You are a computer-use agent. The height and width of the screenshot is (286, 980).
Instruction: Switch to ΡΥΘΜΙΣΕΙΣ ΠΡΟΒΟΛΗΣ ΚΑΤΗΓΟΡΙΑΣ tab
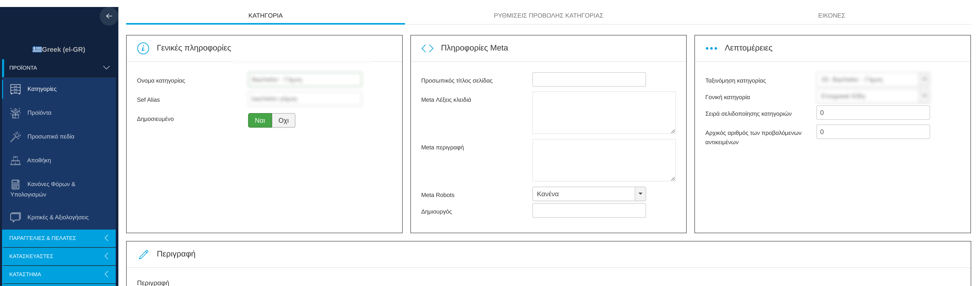pos(548,16)
